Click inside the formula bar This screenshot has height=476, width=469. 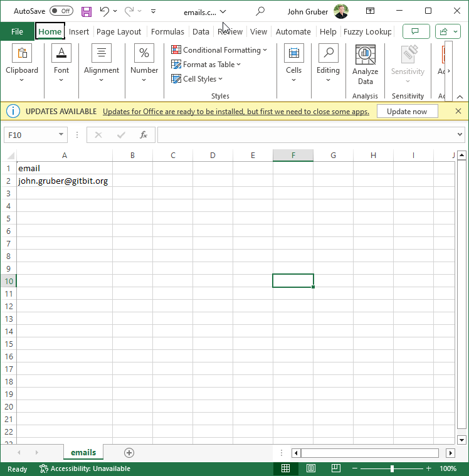click(x=306, y=135)
